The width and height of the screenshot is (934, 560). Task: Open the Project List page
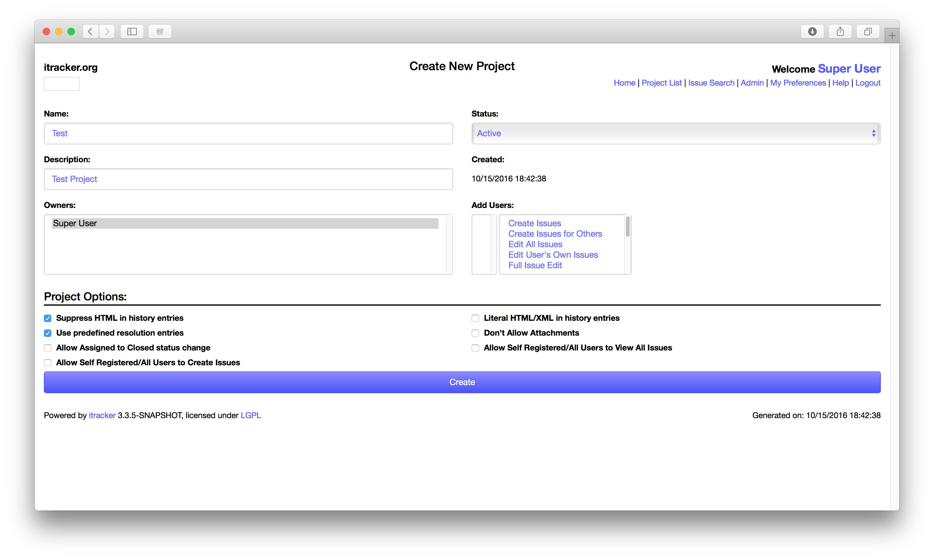(x=661, y=82)
